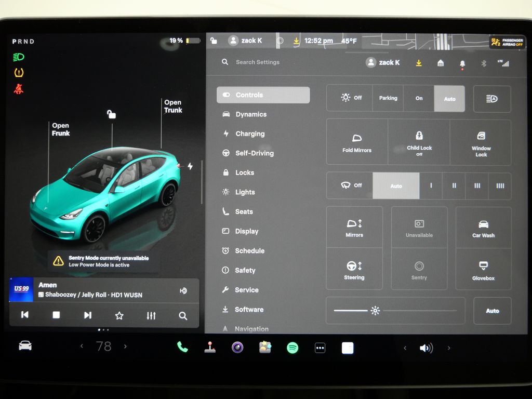Select Car Wash mode
This screenshot has height=399, width=532.
tap(483, 228)
